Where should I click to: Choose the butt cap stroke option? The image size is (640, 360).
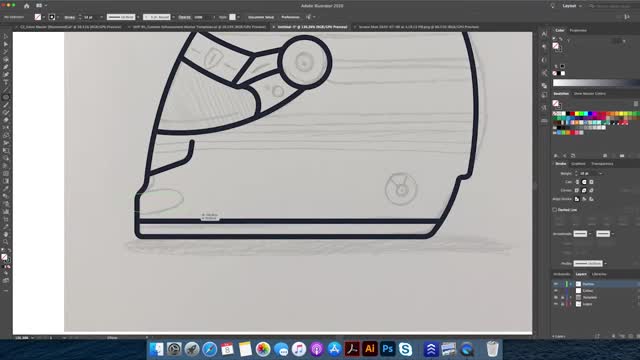coord(577,182)
